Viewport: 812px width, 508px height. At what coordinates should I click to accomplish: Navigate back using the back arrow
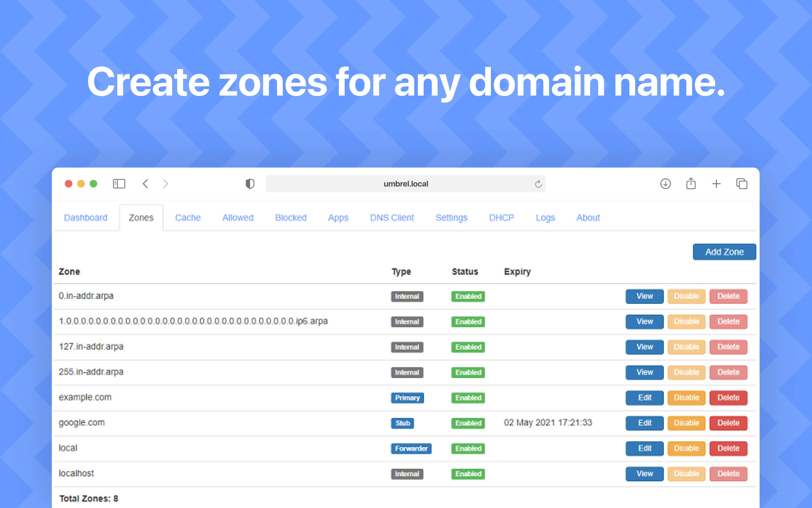(x=145, y=184)
